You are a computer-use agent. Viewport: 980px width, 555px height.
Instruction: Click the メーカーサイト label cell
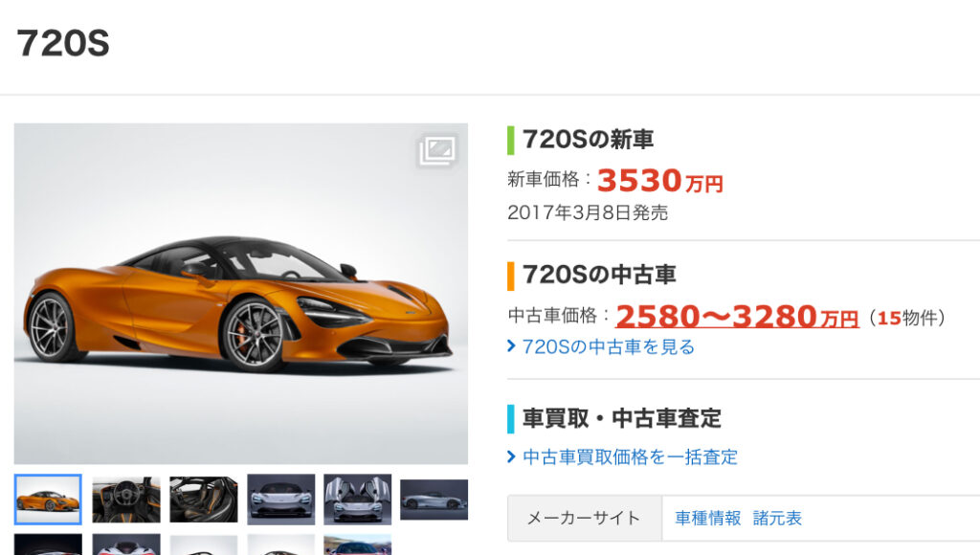585,518
